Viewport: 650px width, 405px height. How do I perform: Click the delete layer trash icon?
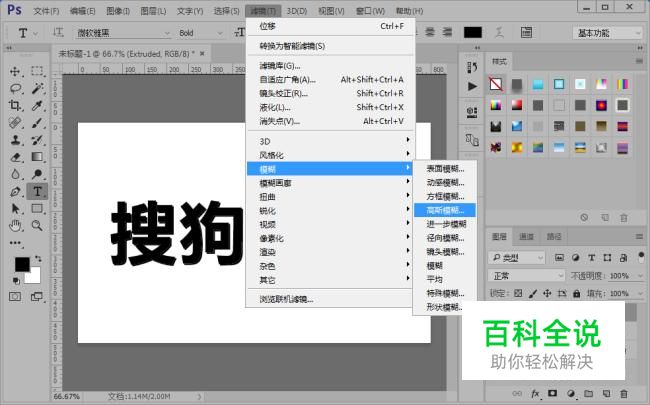pos(623,393)
